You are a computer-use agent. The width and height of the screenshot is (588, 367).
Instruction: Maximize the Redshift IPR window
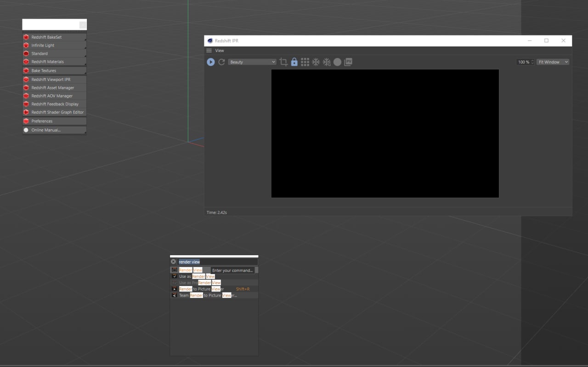(546, 40)
